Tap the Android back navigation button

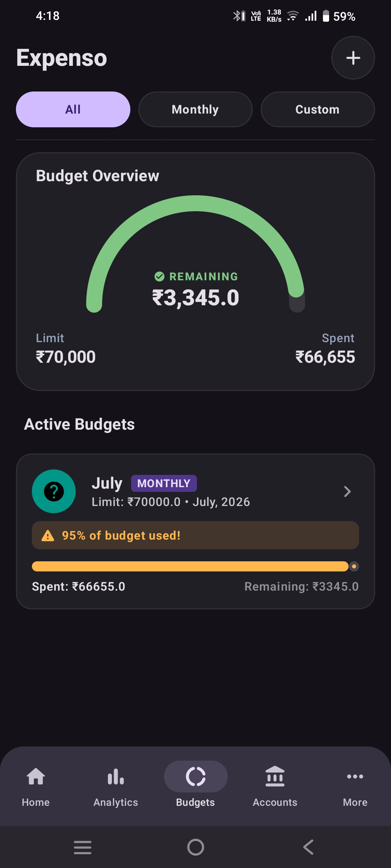click(308, 847)
